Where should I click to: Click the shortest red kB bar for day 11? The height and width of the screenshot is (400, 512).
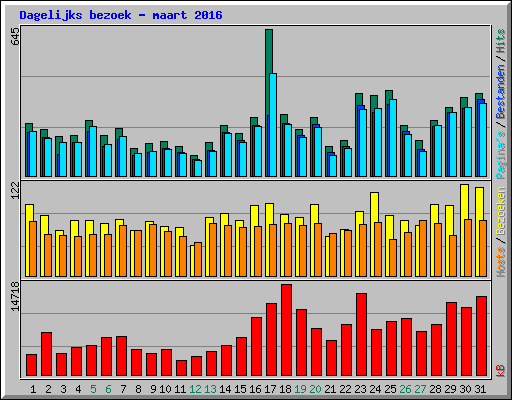click(x=181, y=368)
